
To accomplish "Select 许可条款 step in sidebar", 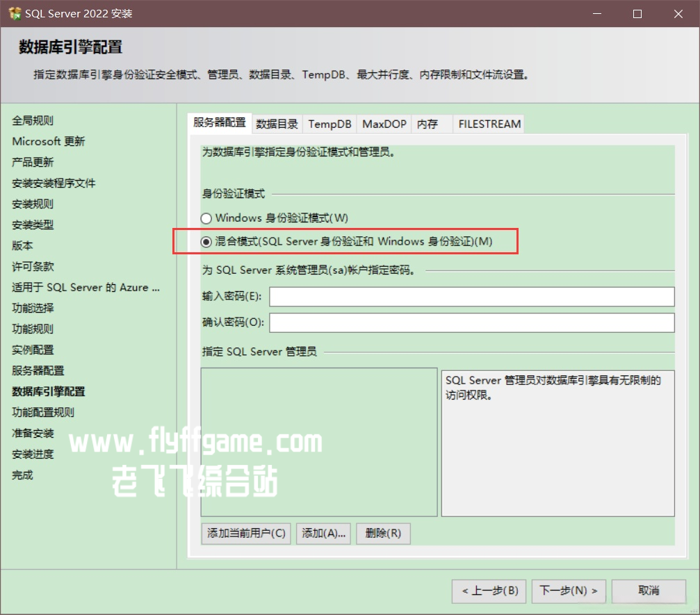I will [33, 267].
